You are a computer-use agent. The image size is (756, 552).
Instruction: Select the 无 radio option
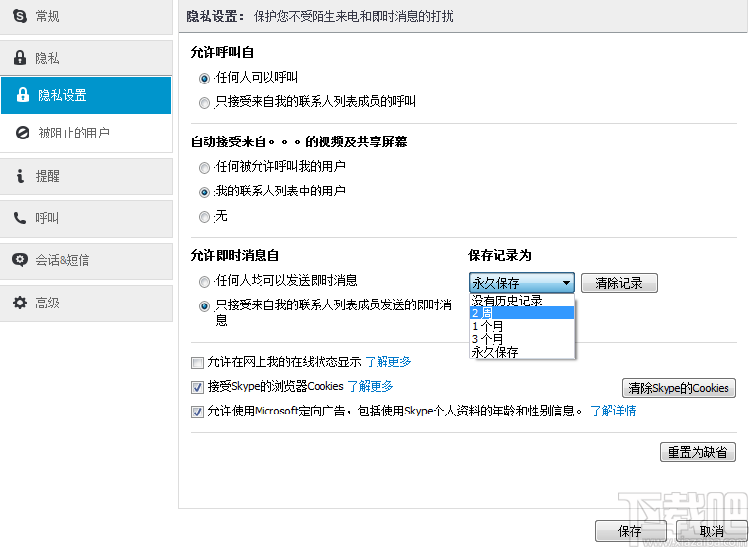tap(204, 217)
